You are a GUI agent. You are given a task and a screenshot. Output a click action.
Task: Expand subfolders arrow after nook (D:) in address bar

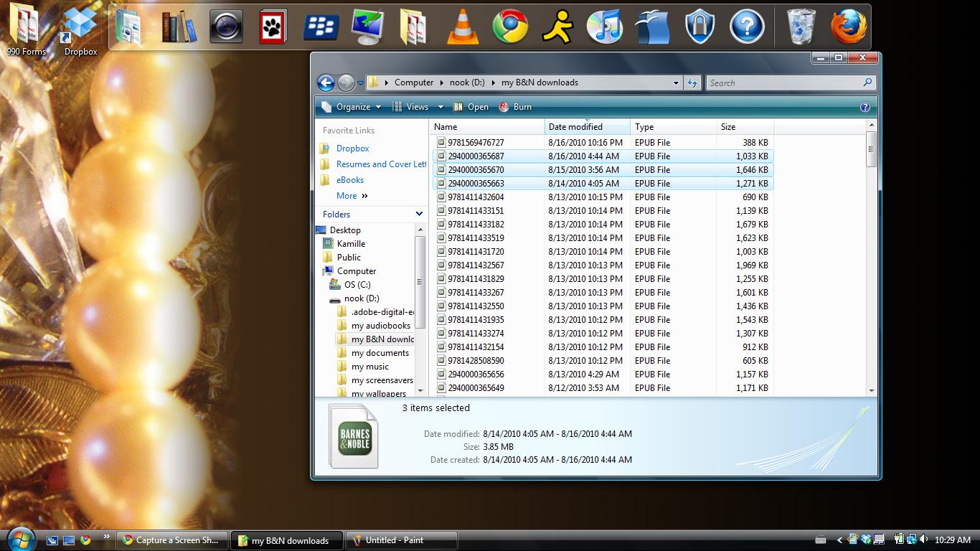[494, 83]
